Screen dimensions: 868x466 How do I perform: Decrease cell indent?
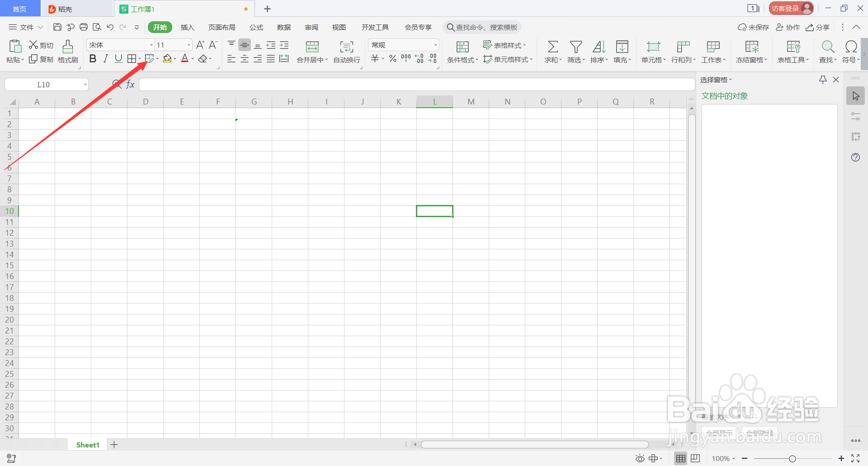[271, 45]
